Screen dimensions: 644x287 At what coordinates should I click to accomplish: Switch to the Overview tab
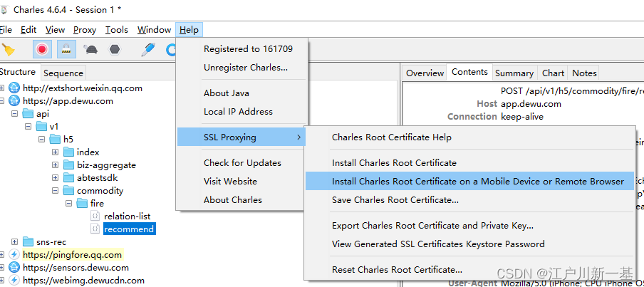point(425,73)
